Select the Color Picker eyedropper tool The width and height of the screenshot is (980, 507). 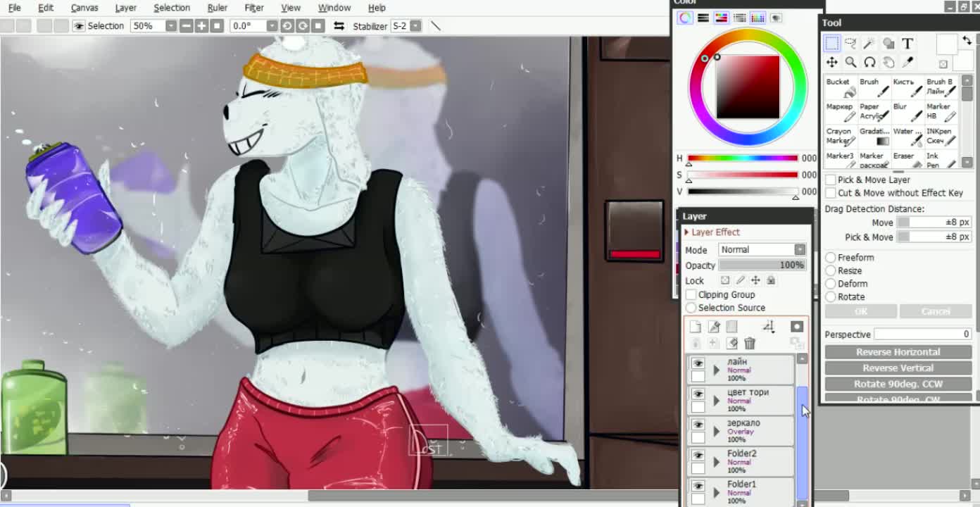(x=907, y=63)
